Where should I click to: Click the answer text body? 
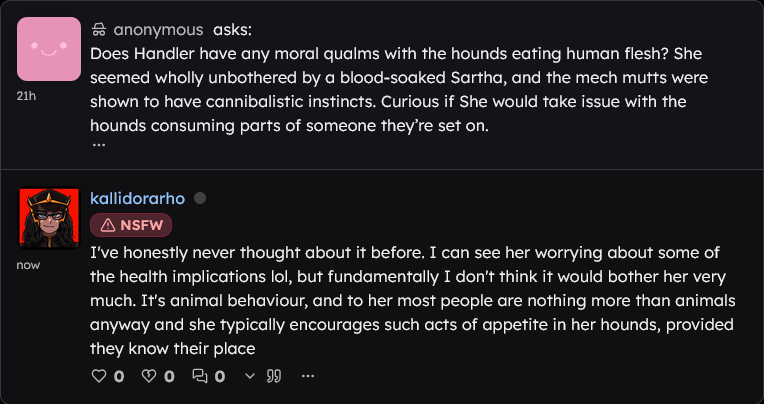pyautogui.click(x=400, y=299)
